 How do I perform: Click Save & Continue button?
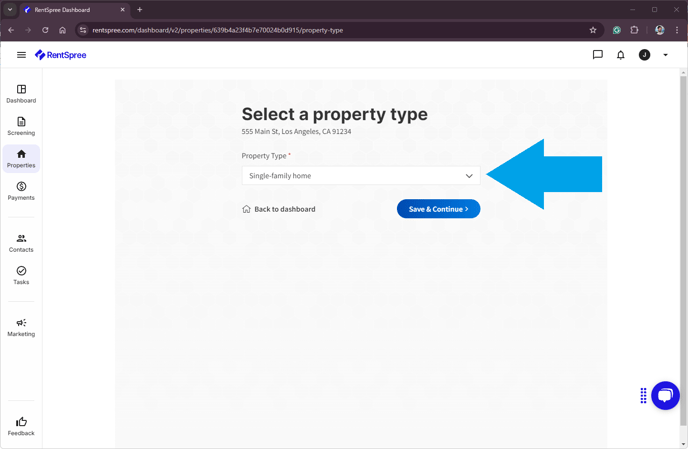click(438, 209)
